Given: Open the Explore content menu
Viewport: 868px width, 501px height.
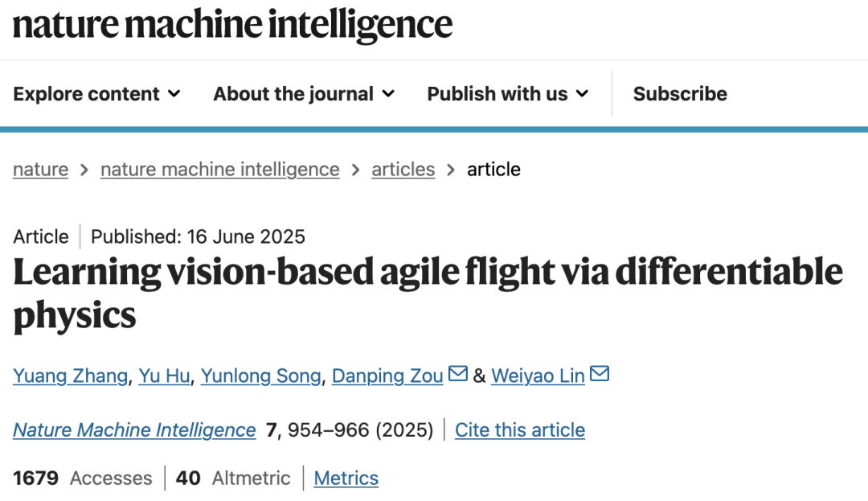Looking at the screenshot, I should [97, 93].
